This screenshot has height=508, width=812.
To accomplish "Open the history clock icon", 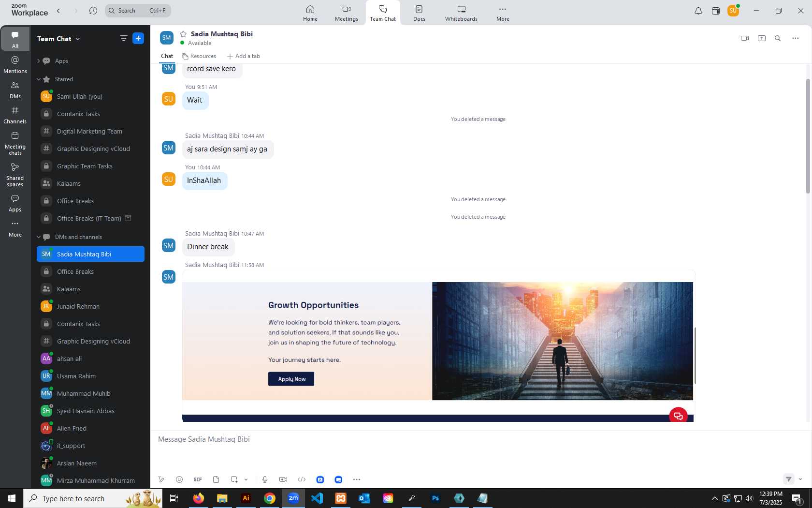I will point(93,11).
